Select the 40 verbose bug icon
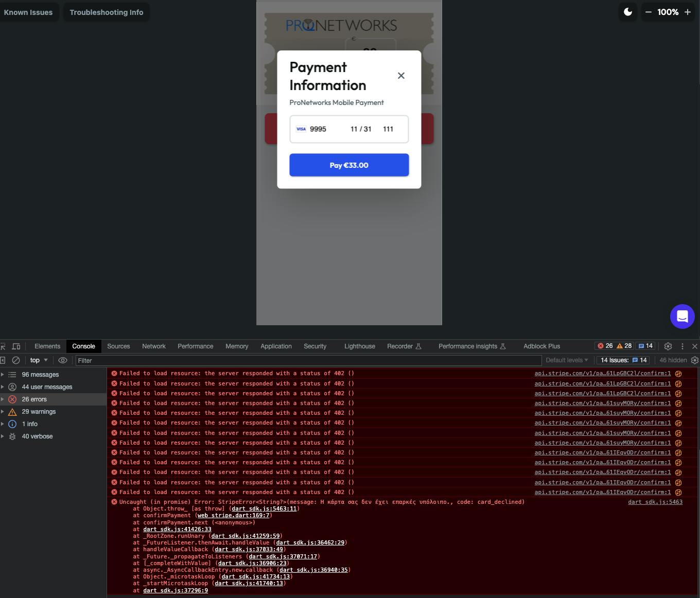The image size is (700, 598). tap(12, 436)
